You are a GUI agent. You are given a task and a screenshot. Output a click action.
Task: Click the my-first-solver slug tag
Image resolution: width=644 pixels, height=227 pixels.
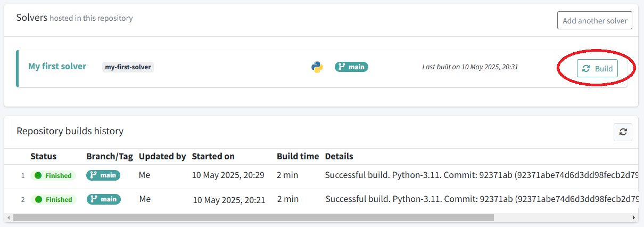coord(128,67)
